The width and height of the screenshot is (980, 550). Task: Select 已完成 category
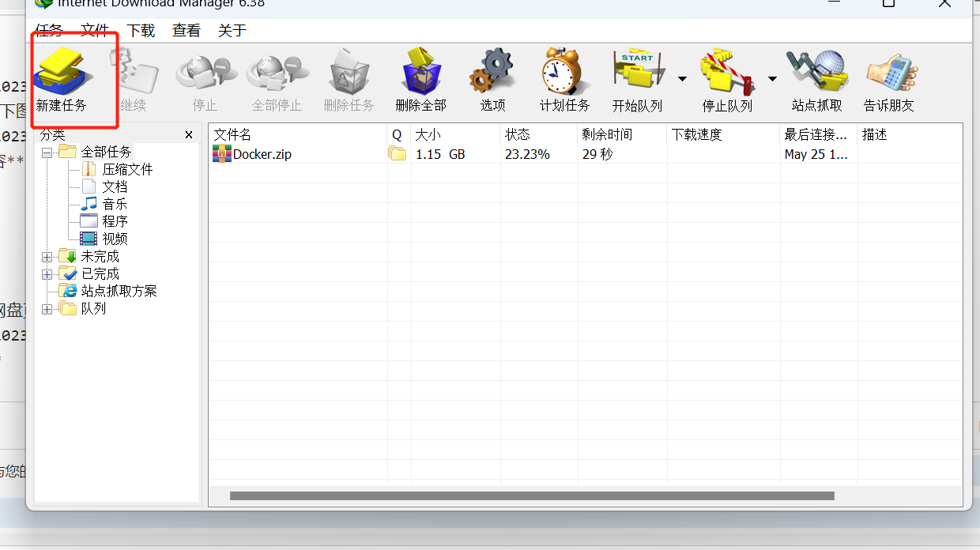coord(100,273)
